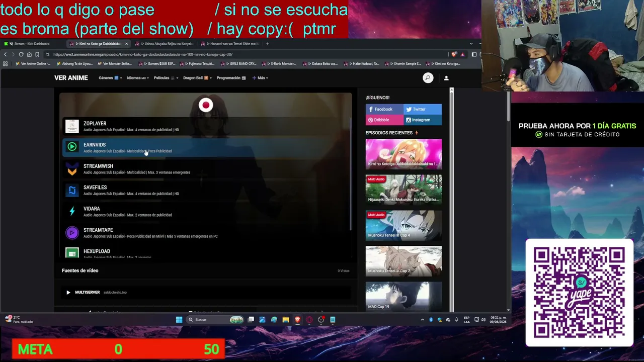The width and height of the screenshot is (644, 362).
Task: Toggle the browser sidebar panel icon
Action: point(474,54)
